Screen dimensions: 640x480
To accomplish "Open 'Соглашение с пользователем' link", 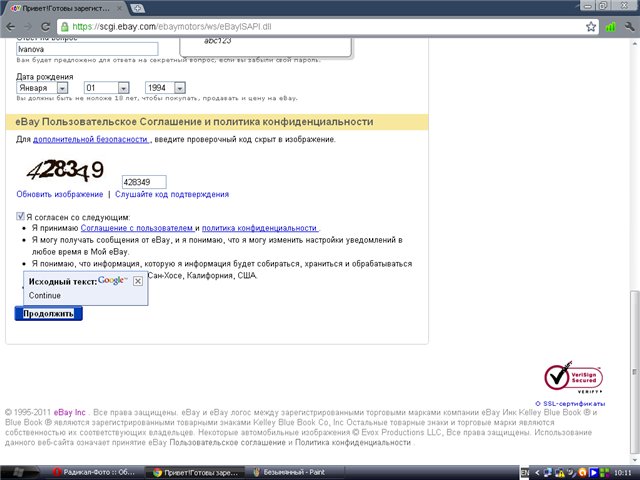I will (x=137, y=228).
